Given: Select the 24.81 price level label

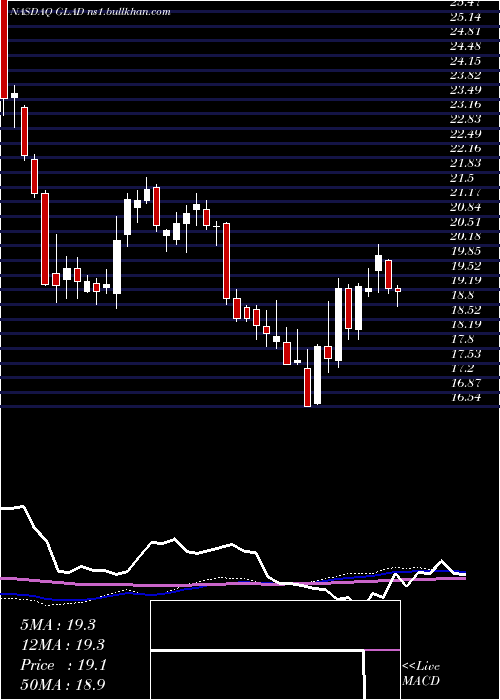Looking at the screenshot, I should click(466, 32).
